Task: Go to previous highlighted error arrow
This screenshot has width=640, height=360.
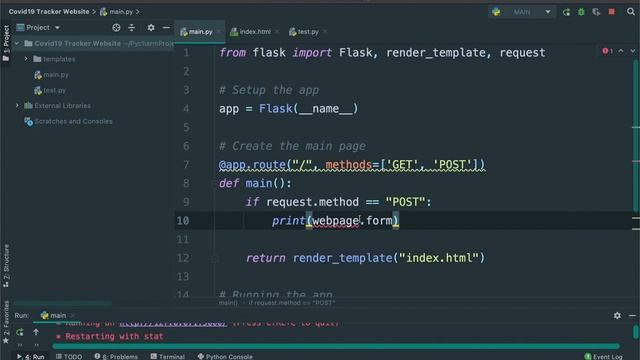Action: tap(621, 51)
